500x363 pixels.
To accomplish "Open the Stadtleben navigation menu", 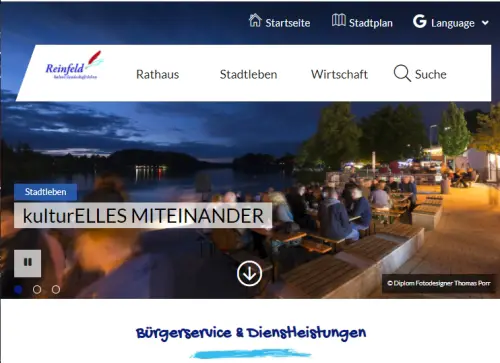I will coord(248,74).
